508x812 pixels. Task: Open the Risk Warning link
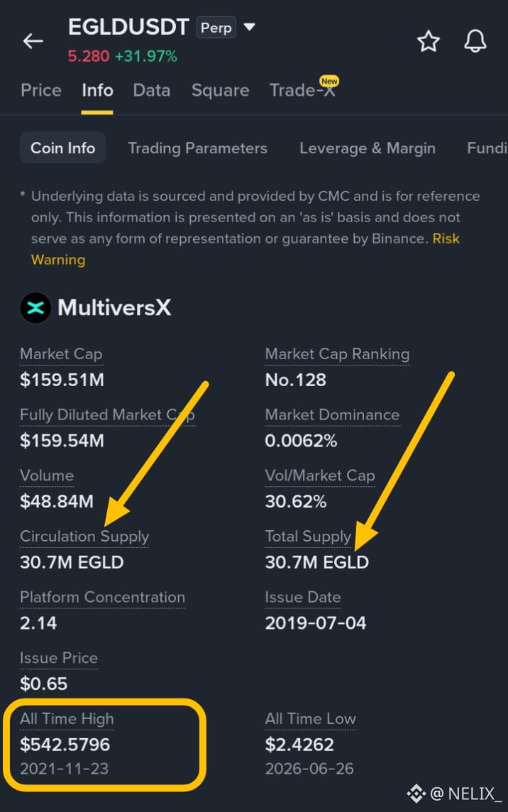click(245, 249)
